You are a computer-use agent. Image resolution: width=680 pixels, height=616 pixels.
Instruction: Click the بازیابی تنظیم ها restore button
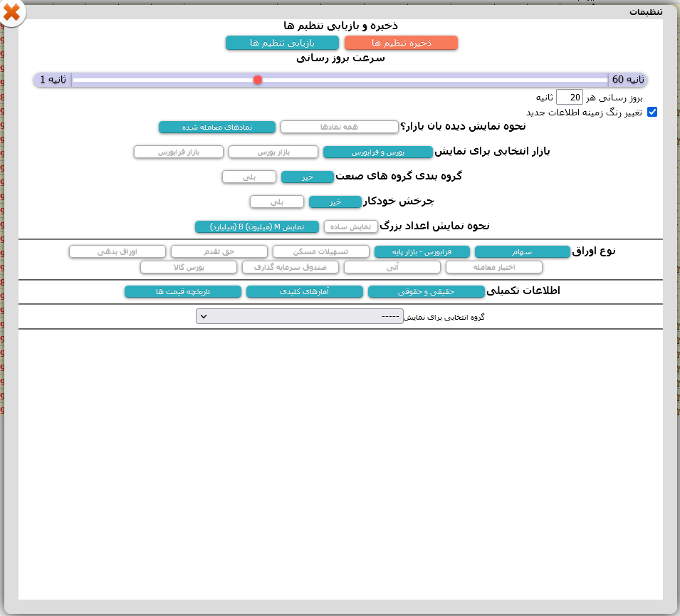tap(282, 43)
